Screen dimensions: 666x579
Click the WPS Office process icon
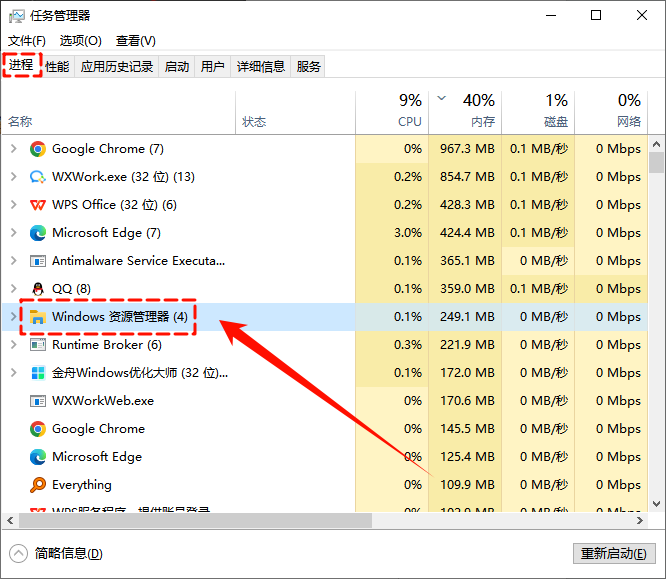click(38, 205)
